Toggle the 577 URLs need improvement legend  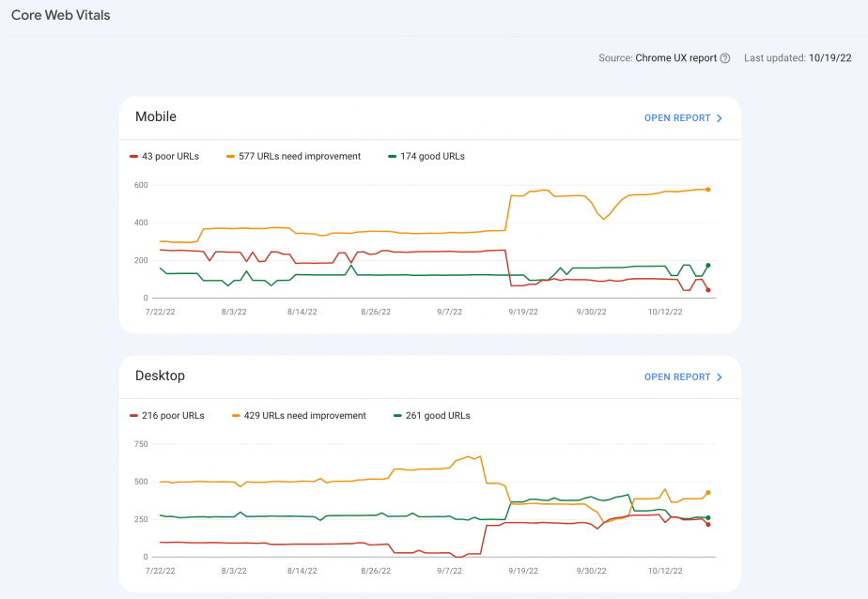293,157
